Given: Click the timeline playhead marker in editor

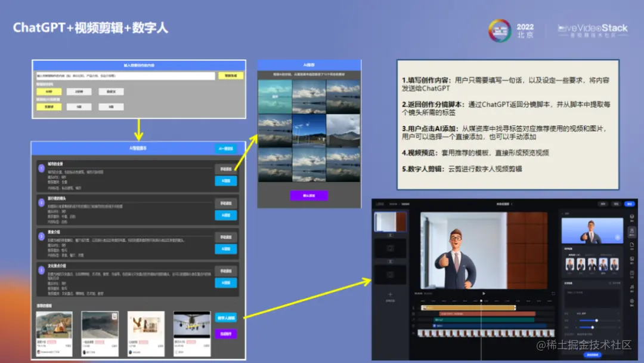Looking at the screenshot, I should [x=481, y=301].
